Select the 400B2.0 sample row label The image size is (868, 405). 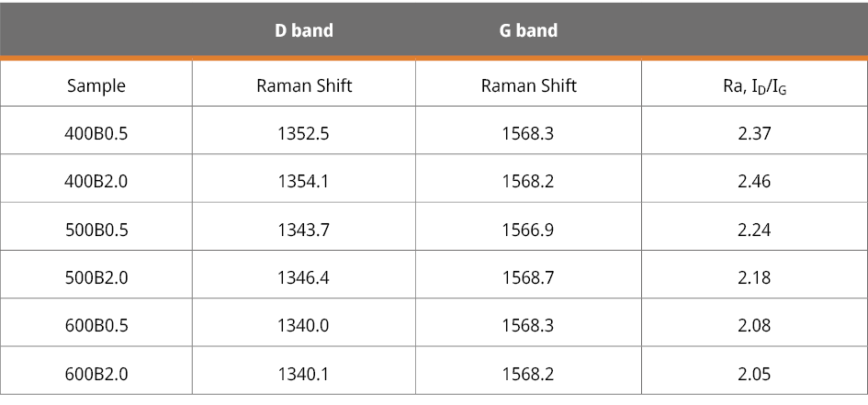click(96, 181)
